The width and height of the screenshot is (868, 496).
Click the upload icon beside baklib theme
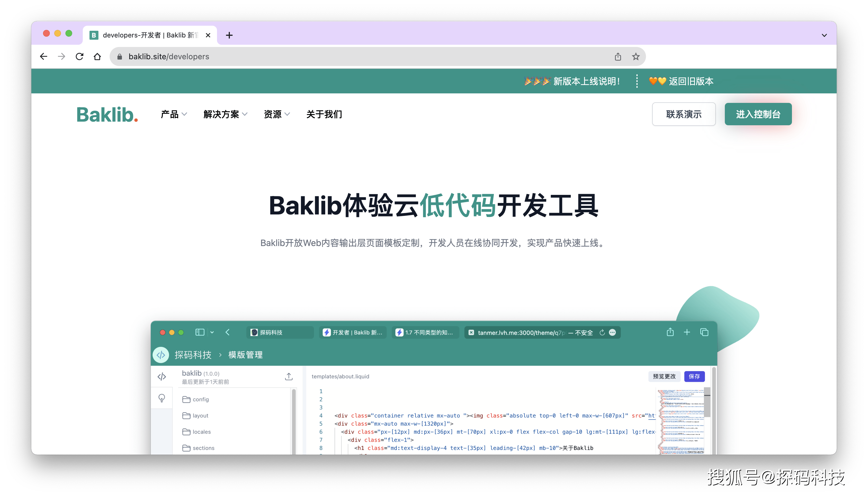[x=289, y=376]
